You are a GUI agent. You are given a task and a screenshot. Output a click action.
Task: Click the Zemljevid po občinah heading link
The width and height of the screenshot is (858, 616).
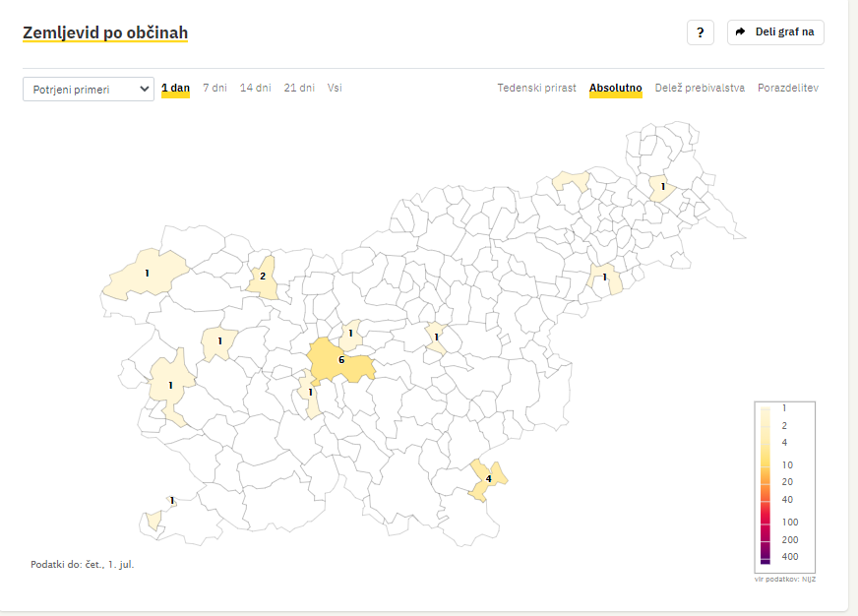[x=105, y=32]
